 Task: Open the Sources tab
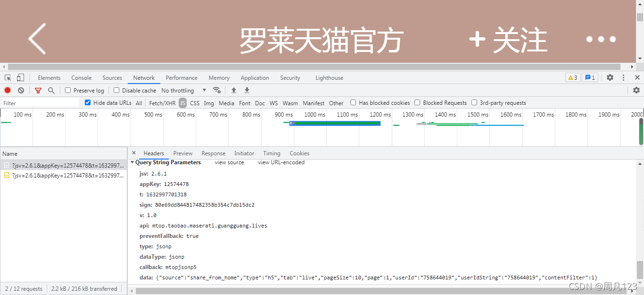pyautogui.click(x=112, y=78)
